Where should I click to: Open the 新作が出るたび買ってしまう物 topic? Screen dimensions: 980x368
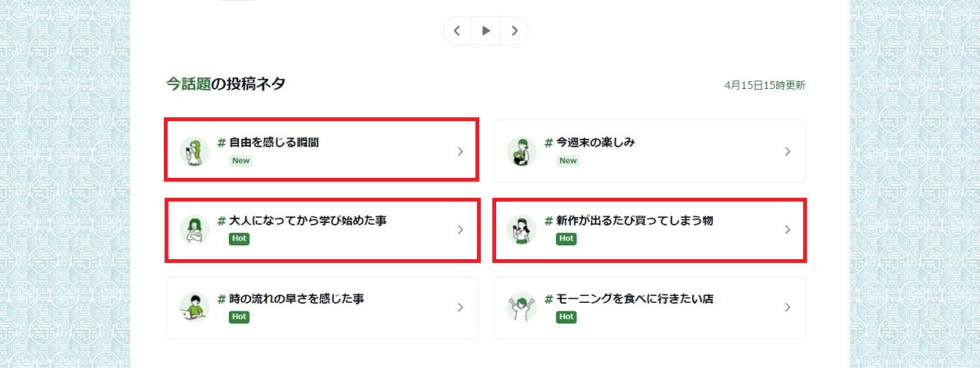point(634,221)
